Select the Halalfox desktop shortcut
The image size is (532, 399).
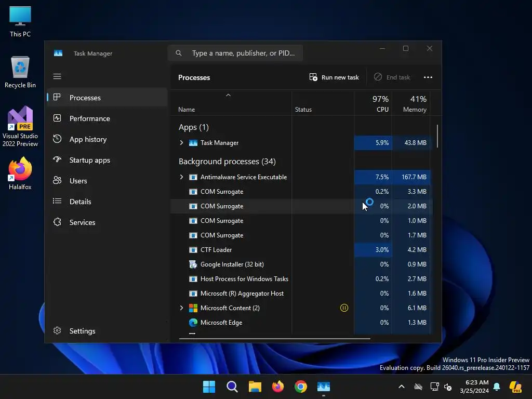click(x=20, y=174)
